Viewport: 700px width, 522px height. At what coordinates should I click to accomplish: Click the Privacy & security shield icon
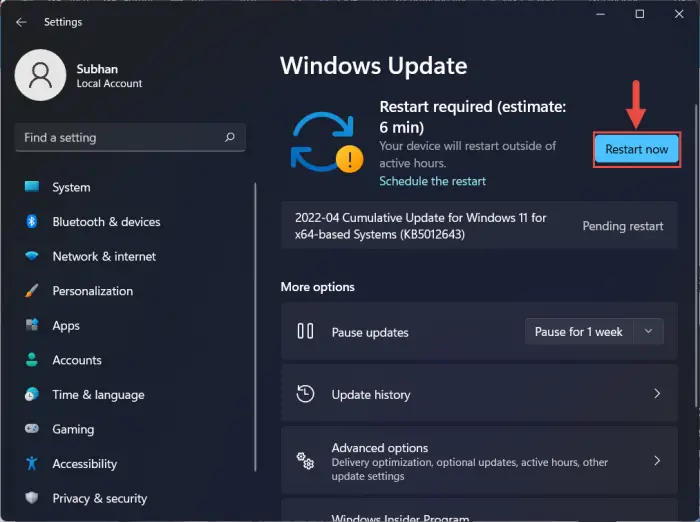[32, 498]
